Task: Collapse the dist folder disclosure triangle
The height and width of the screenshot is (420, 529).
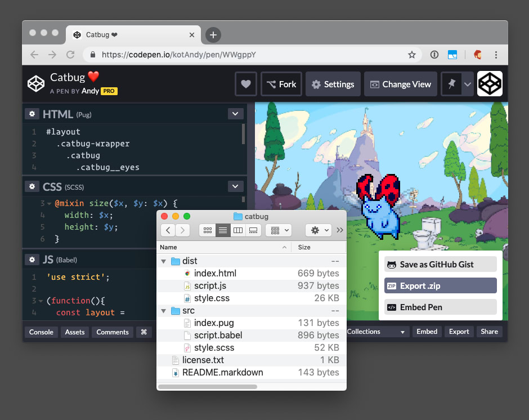Action: 163,261
